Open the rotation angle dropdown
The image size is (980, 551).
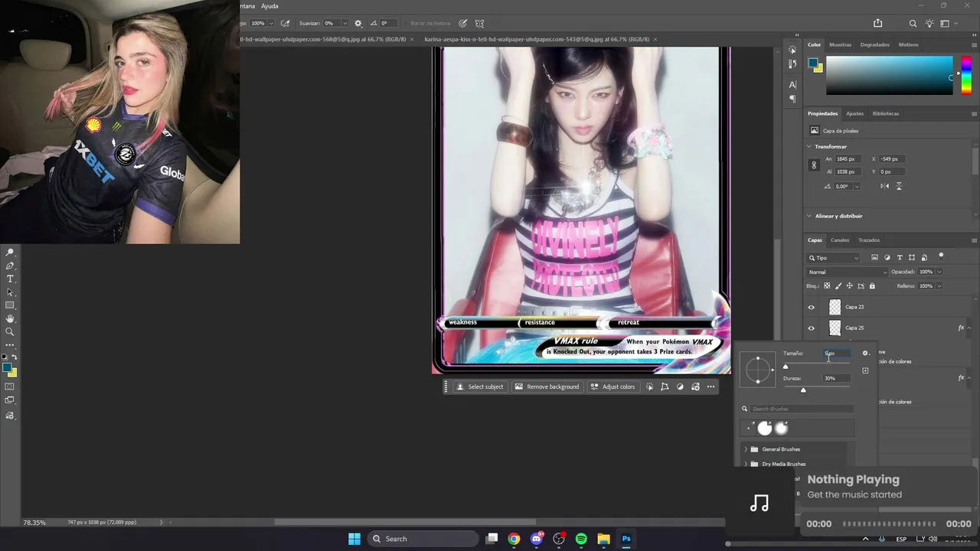coord(857,186)
